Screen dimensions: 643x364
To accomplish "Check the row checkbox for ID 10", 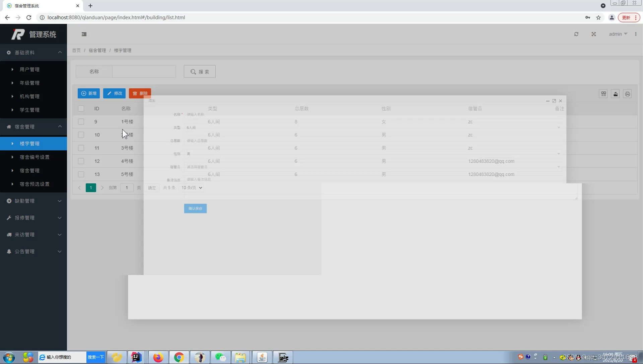I will (81, 135).
